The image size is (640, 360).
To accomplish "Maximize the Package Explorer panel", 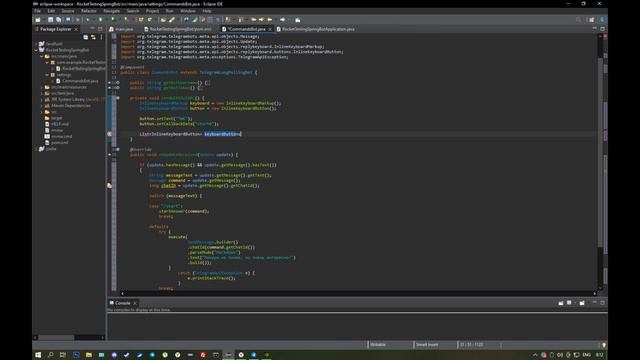I will coord(100,29).
